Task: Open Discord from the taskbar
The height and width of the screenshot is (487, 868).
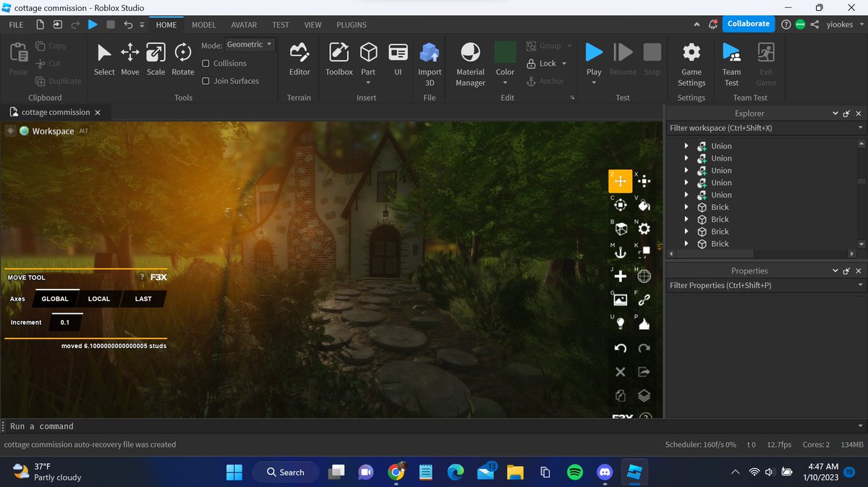Action: 605,473
